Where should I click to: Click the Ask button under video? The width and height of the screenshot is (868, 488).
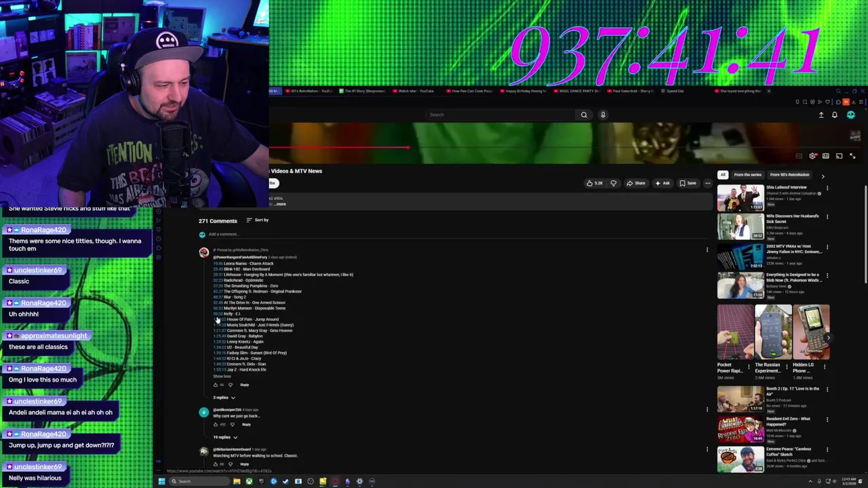(663, 183)
